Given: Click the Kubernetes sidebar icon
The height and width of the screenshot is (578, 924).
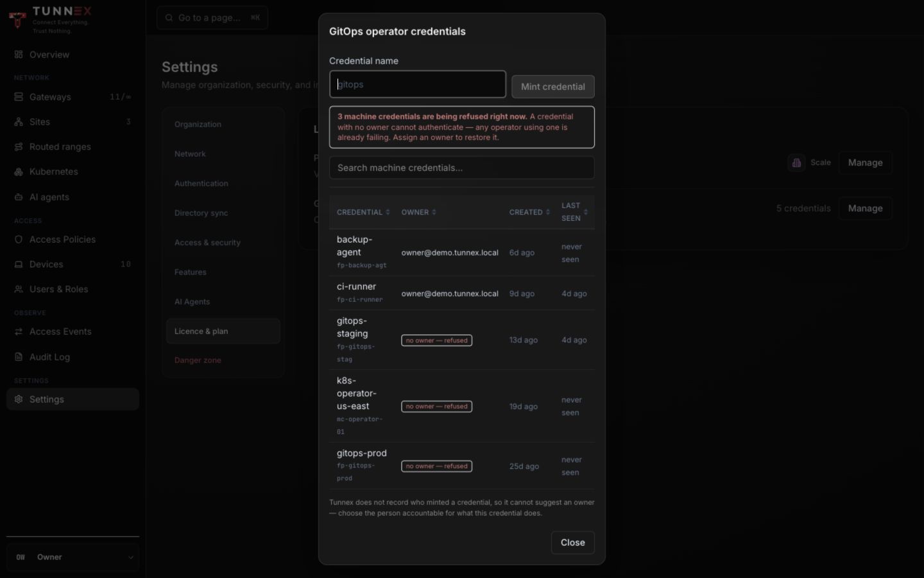Looking at the screenshot, I should click(x=19, y=172).
